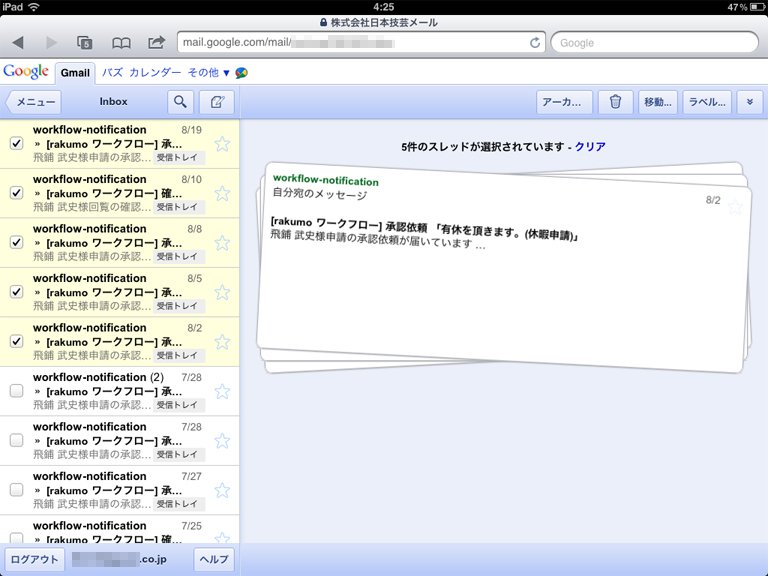Screen dimensions: 768x576
Task: Open the ラベル... label dropdown
Action: coord(707,102)
